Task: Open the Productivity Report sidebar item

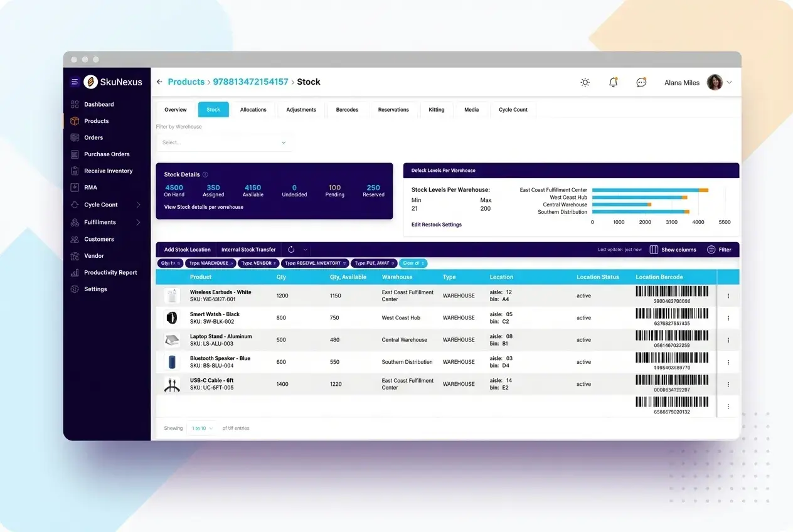Action: 112,272
